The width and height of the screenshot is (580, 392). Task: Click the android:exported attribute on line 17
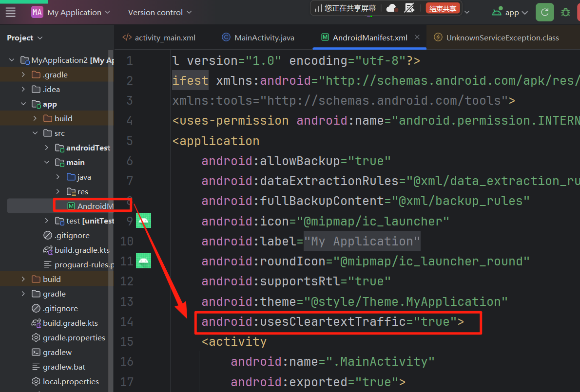289,382
